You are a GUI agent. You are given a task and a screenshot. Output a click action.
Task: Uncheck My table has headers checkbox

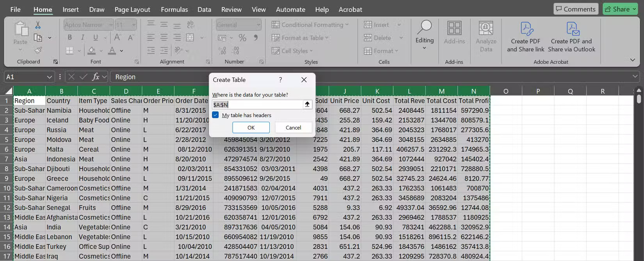click(x=215, y=115)
